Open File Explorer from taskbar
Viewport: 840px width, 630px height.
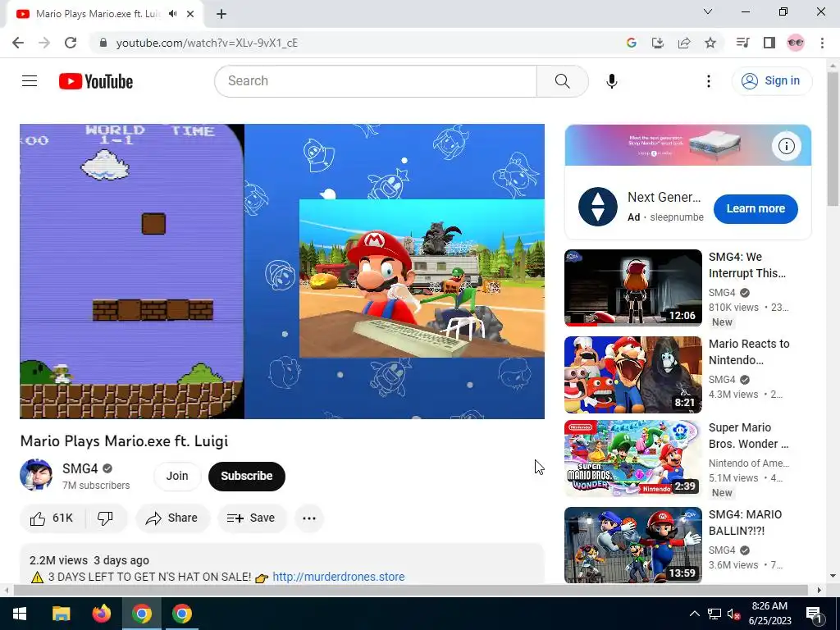[x=61, y=614]
